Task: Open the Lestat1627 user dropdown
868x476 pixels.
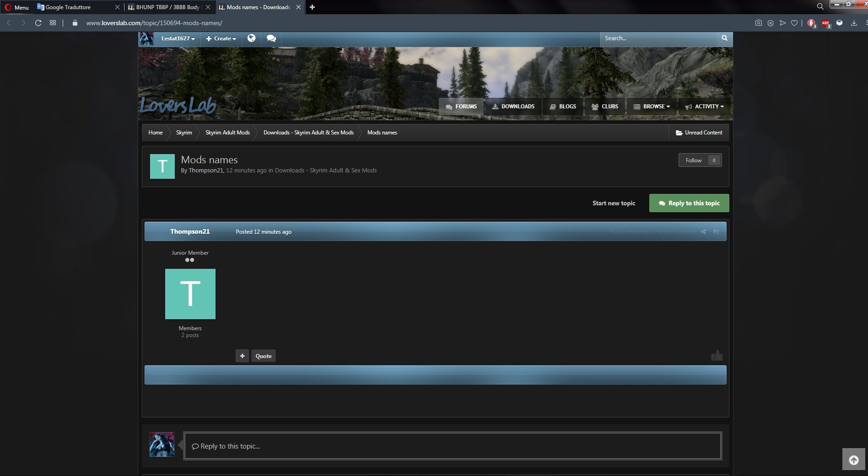Action: (x=178, y=38)
